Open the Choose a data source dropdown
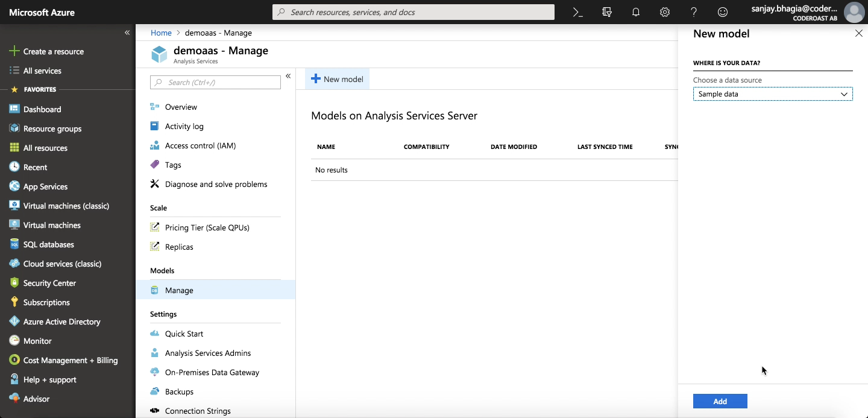This screenshot has height=418, width=868. (x=773, y=94)
